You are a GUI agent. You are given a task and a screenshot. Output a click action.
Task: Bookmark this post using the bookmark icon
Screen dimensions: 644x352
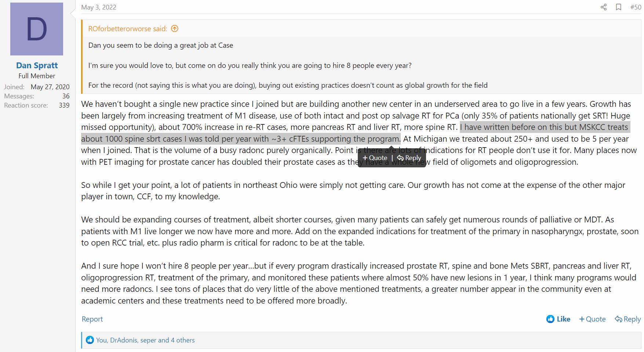618,7
